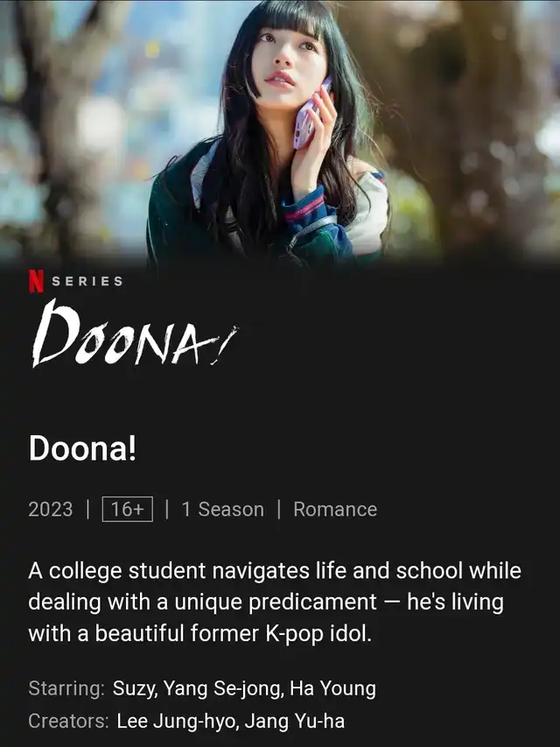Select the Doona! heading text
The width and height of the screenshot is (560, 747).
pos(83,448)
